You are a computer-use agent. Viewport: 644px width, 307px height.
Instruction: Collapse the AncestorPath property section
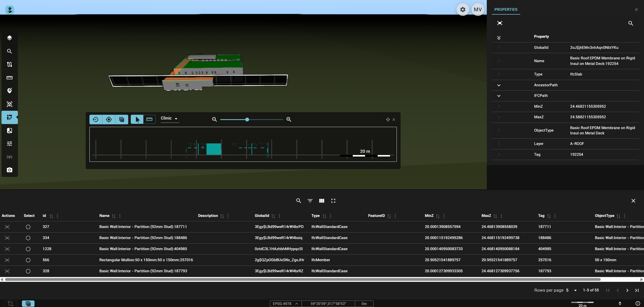click(x=499, y=85)
